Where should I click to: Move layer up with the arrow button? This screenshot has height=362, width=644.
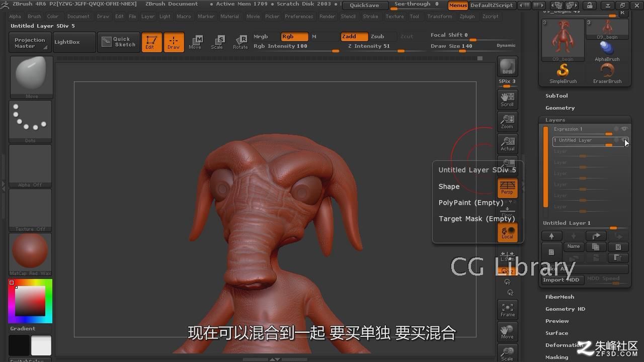click(551, 236)
